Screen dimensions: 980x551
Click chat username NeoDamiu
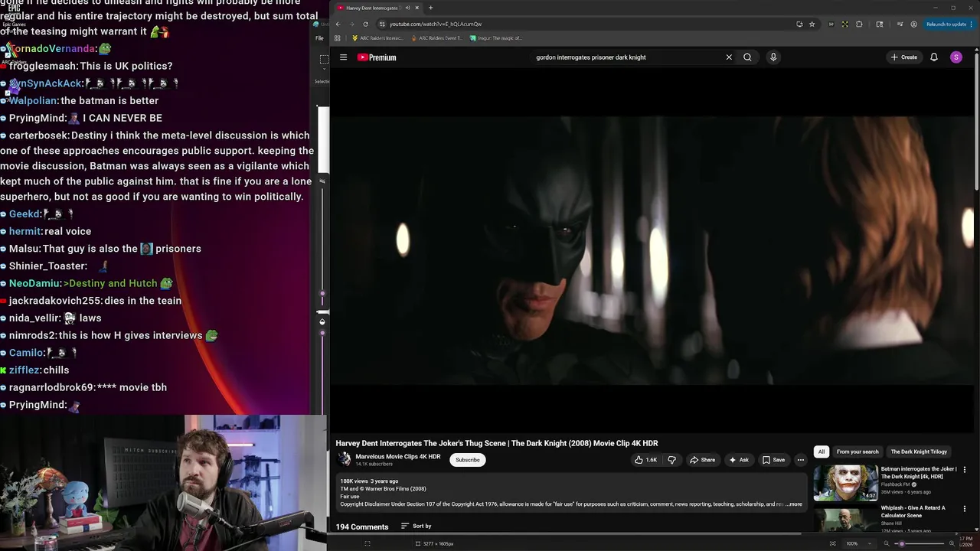pyautogui.click(x=34, y=283)
